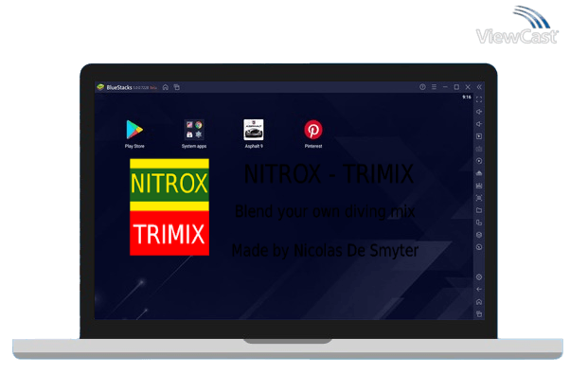Click the NITROX TRIMIX app logo
The height and width of the screenshot is (392, 570).
click(x=169, y=207)
